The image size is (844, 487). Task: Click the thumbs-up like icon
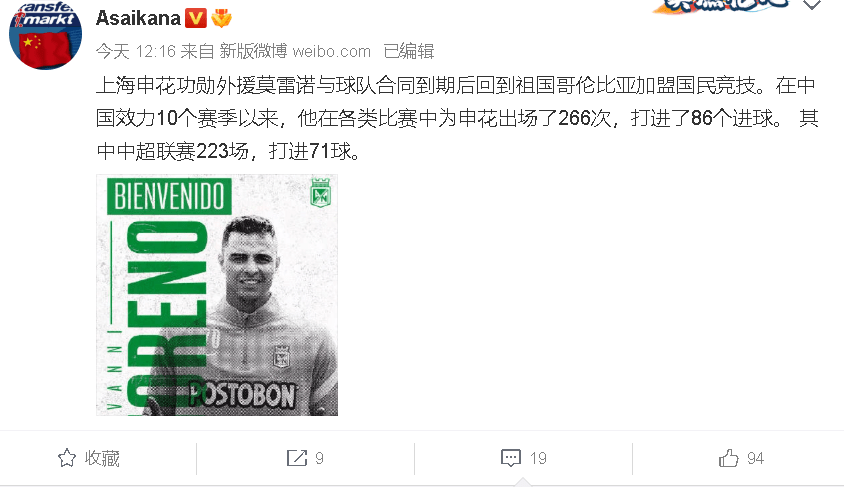pos(729,458)
